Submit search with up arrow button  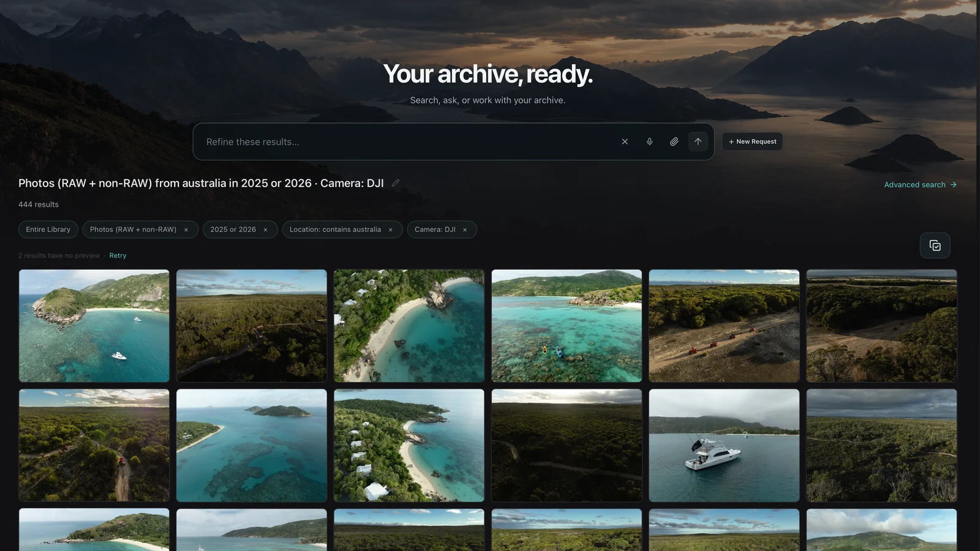tap(698, 141)
